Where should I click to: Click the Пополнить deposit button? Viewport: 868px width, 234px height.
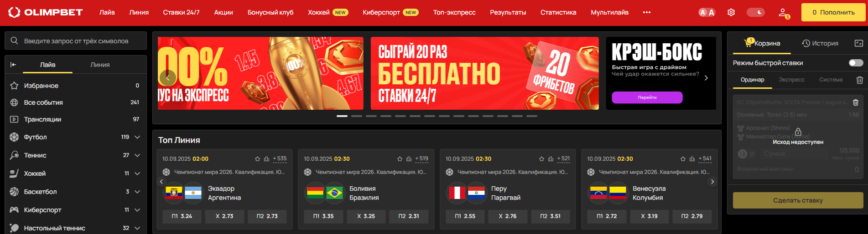coord(833,12)
